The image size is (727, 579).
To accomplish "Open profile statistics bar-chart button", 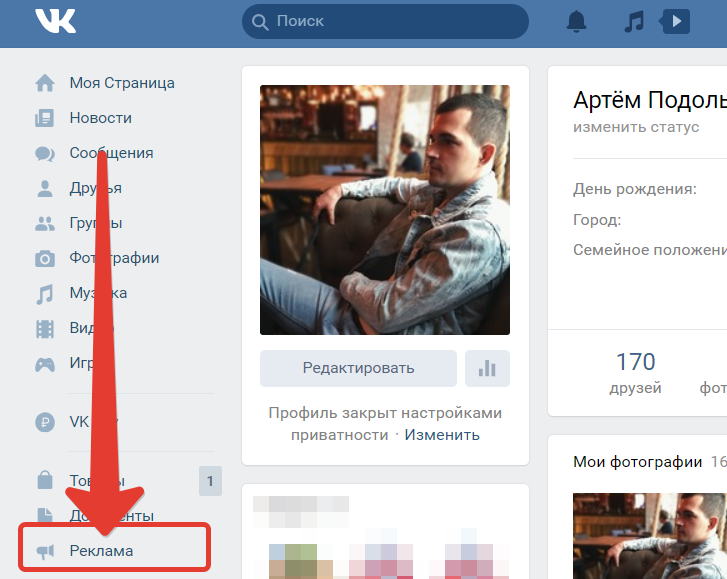I will coord(487,368).
